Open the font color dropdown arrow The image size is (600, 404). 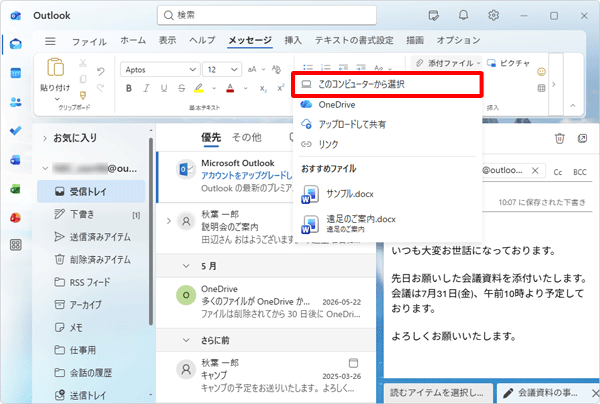point(245,88)
